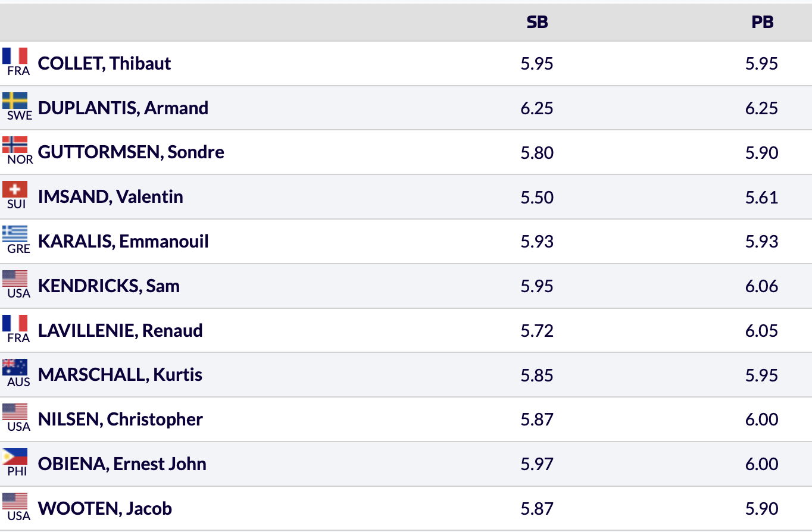The height and width of the screenshot is (532, 812).
Task: Sort by the SB column header
Action: pos(537,23)
